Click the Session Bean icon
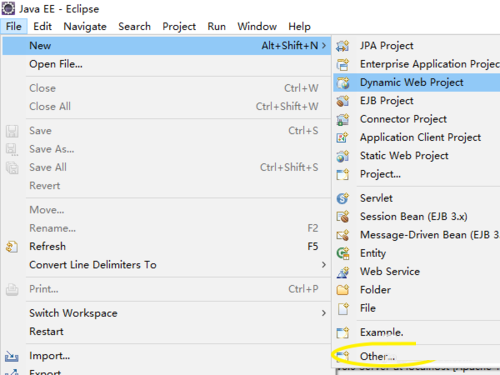This screenshot has width=500, height=375. point(343,217)
